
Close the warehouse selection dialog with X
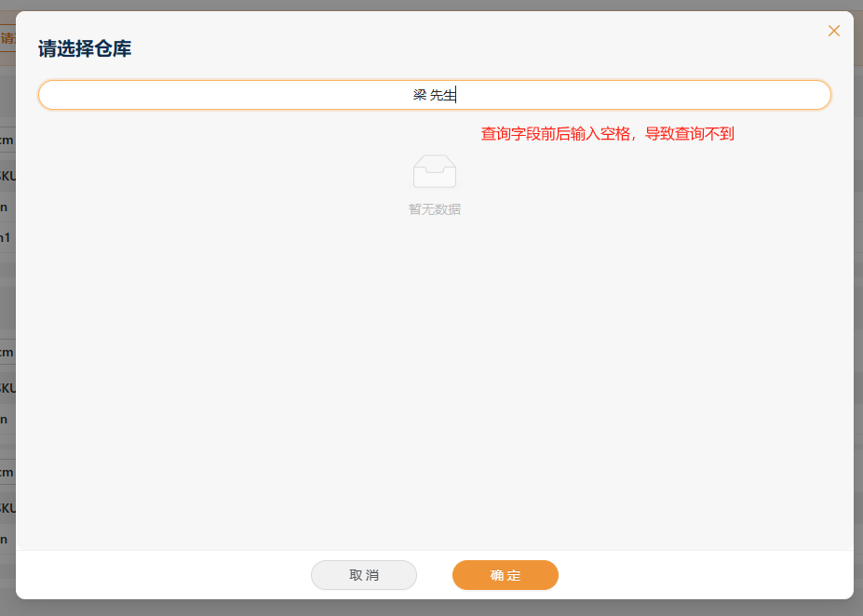pyautogui.click(x=833, y=31)
